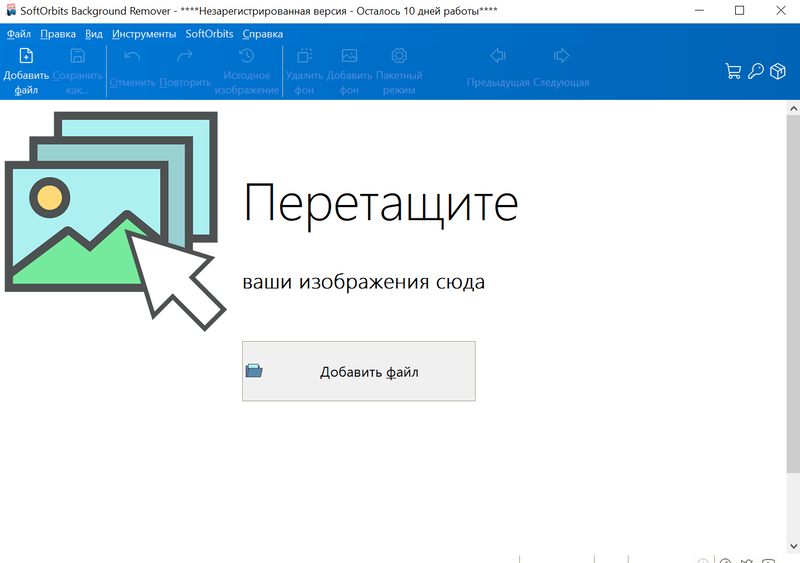Screen dimensions: 800x563
Task: Click the Повторить redo arrow icon
Action: pyautogui.click(x=185, y=56)
